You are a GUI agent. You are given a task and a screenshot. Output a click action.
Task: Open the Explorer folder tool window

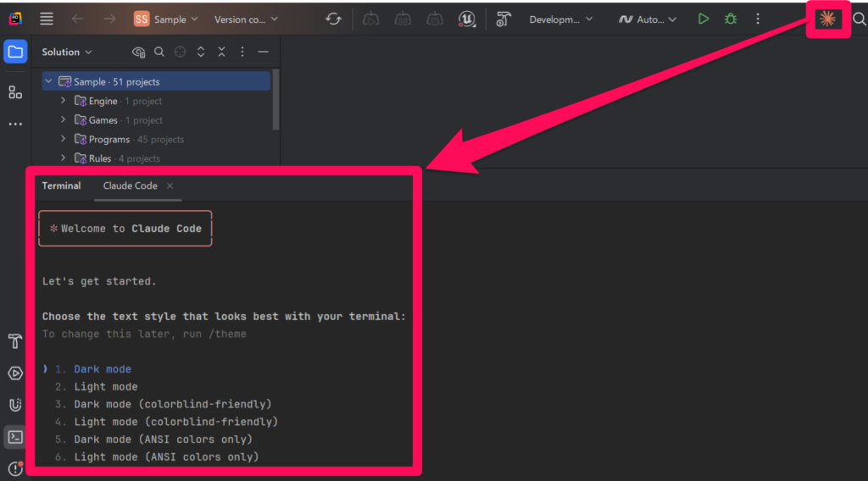pos(15,52)
